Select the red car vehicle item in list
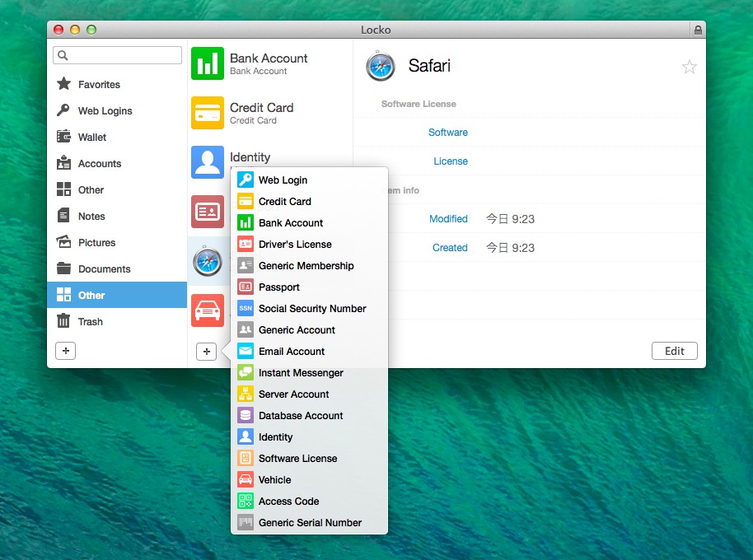The height and width of the screenshot is (560, 753). 208,310
